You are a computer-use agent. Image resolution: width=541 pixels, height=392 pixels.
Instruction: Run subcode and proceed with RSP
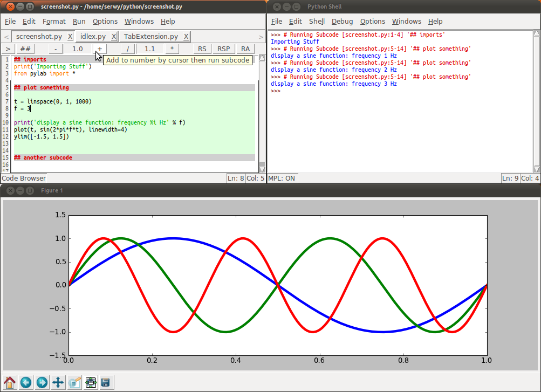(x=223, y=49)
